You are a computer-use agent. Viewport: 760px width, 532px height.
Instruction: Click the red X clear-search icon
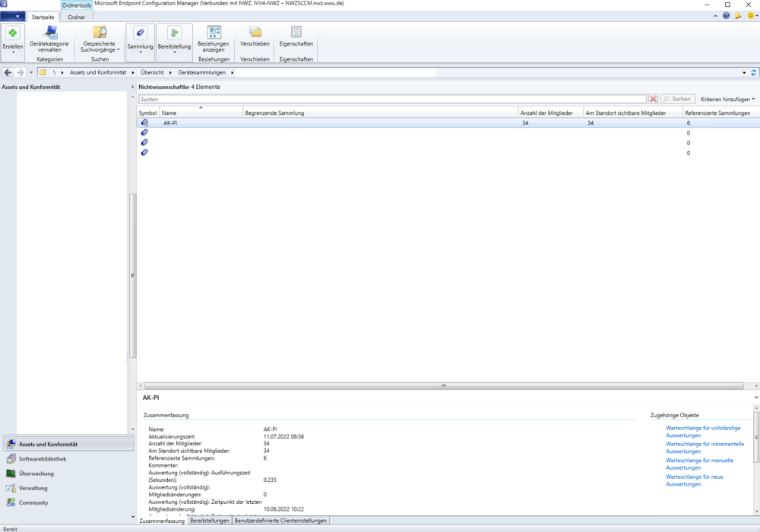point(654,100)
